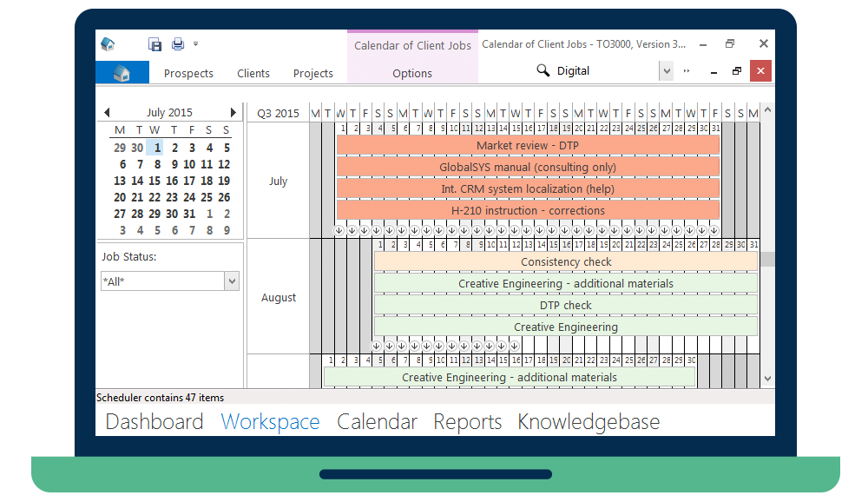Image resolution: width=868 pixels, height=502 pixels.
Task: Click the magnifier search icon
Action: coord(543,71)
